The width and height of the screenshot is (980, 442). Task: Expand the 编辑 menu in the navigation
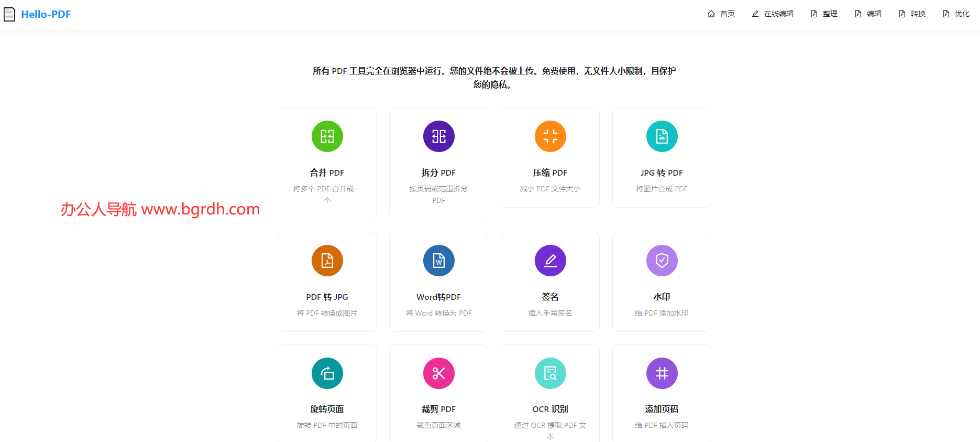(x=868, y=14)
